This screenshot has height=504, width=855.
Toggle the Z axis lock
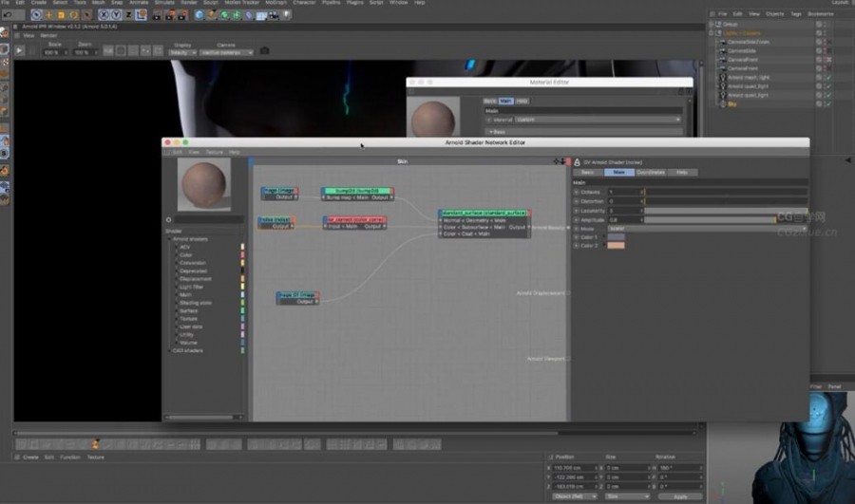(x=128, y=15)
